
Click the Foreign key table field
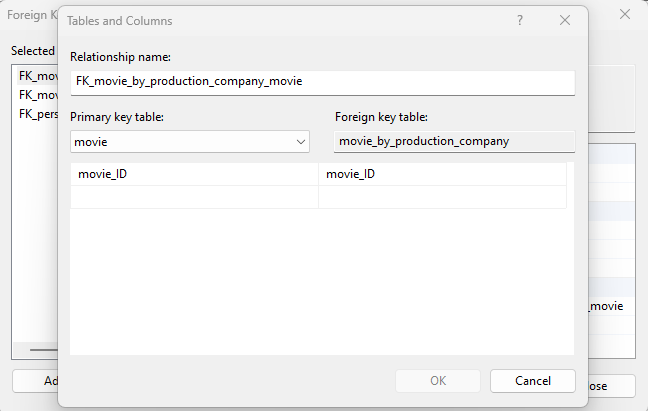[454, 141]
